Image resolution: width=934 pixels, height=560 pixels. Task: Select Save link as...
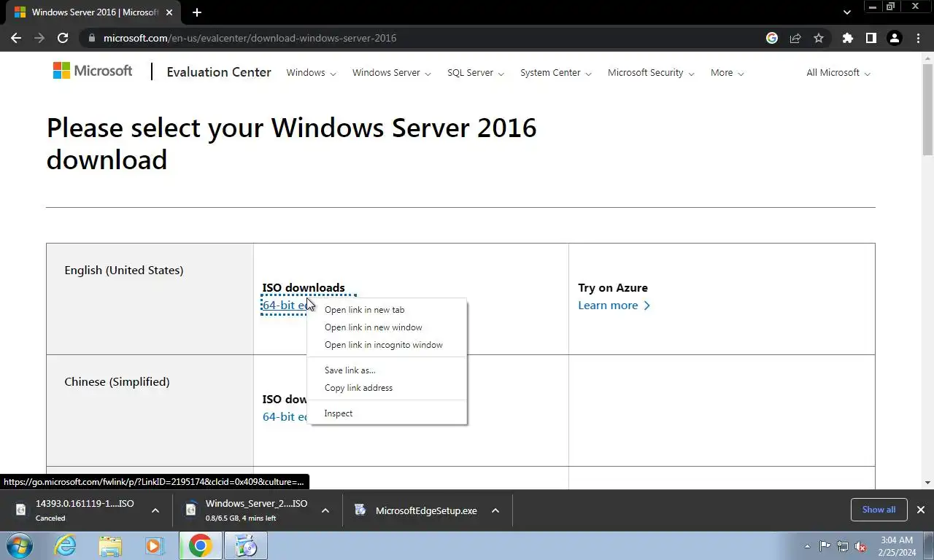coord(387,370)
